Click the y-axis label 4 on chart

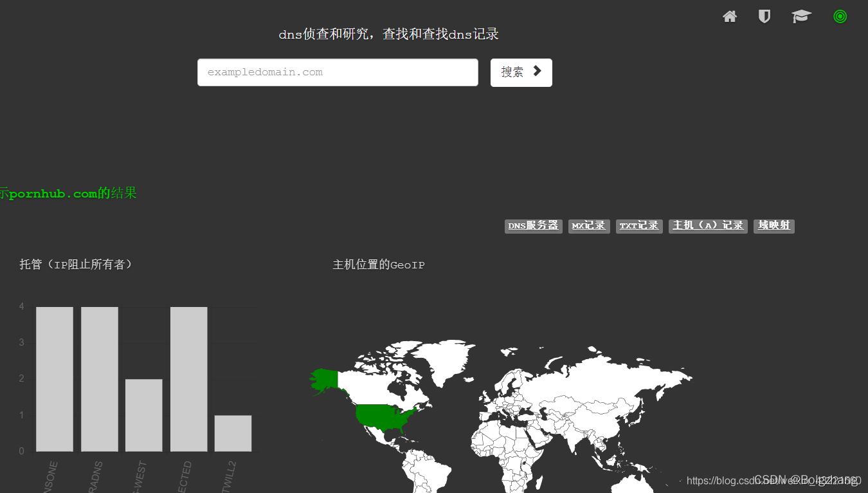pyautogui.click(x=22, y=306)
